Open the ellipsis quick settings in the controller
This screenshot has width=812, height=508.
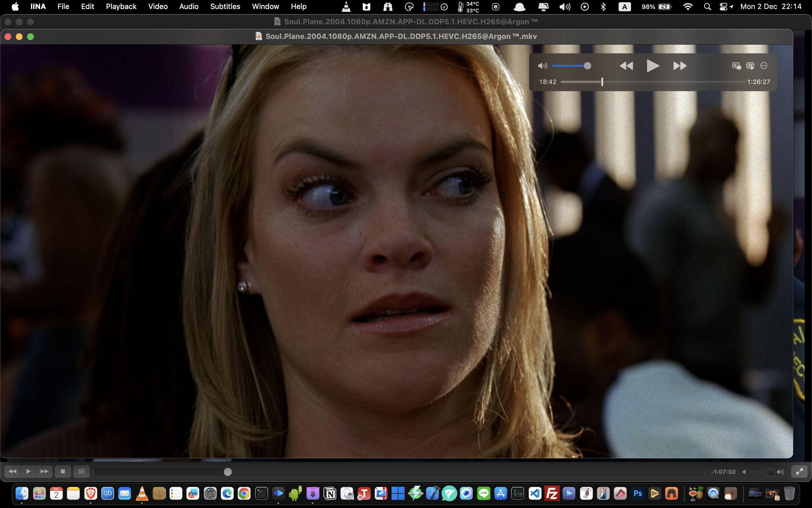[x=764, y=65]
